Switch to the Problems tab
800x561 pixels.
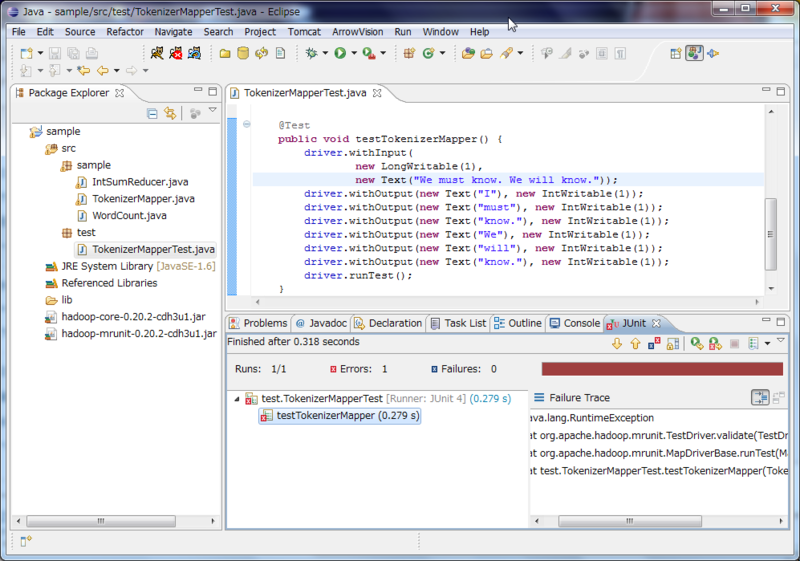click(x=258, y=323)
